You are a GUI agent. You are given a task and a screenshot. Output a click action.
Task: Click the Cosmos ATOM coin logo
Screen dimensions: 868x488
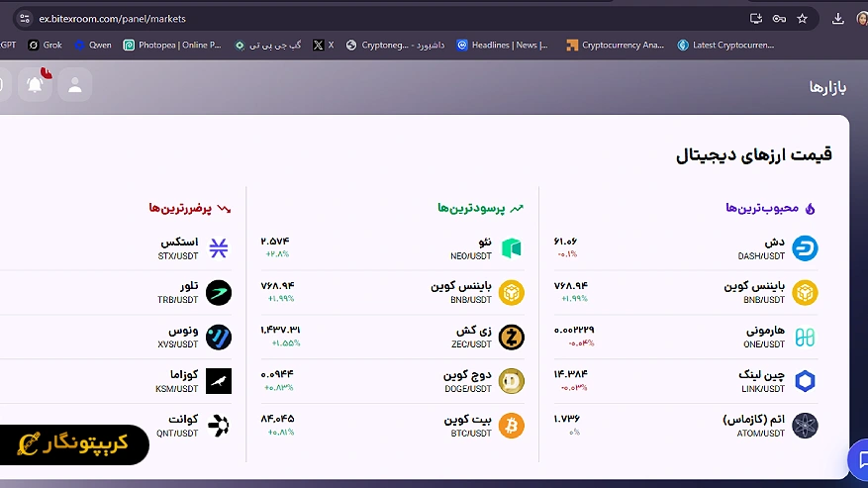click(x=805, y=426)
